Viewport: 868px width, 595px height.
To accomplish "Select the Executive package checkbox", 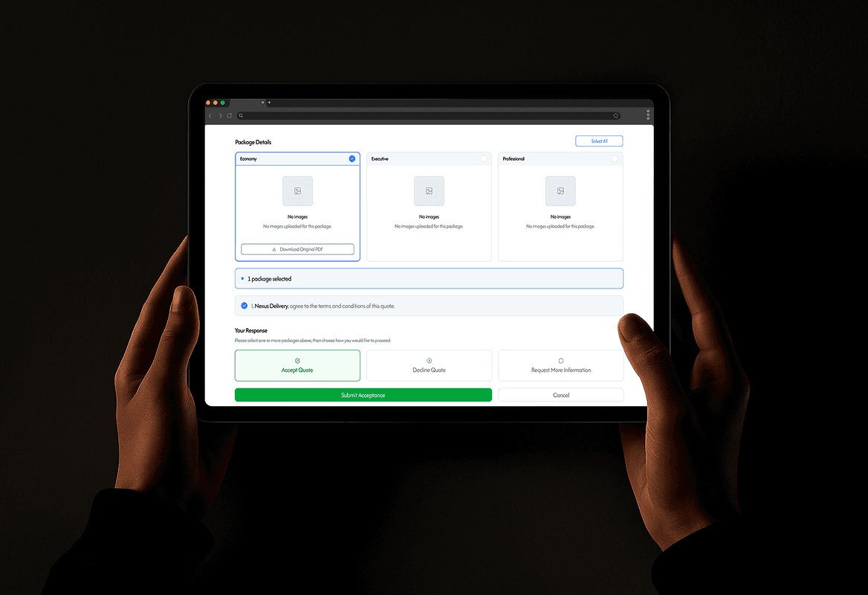I will pyautogui.click(x=483, y=158).
